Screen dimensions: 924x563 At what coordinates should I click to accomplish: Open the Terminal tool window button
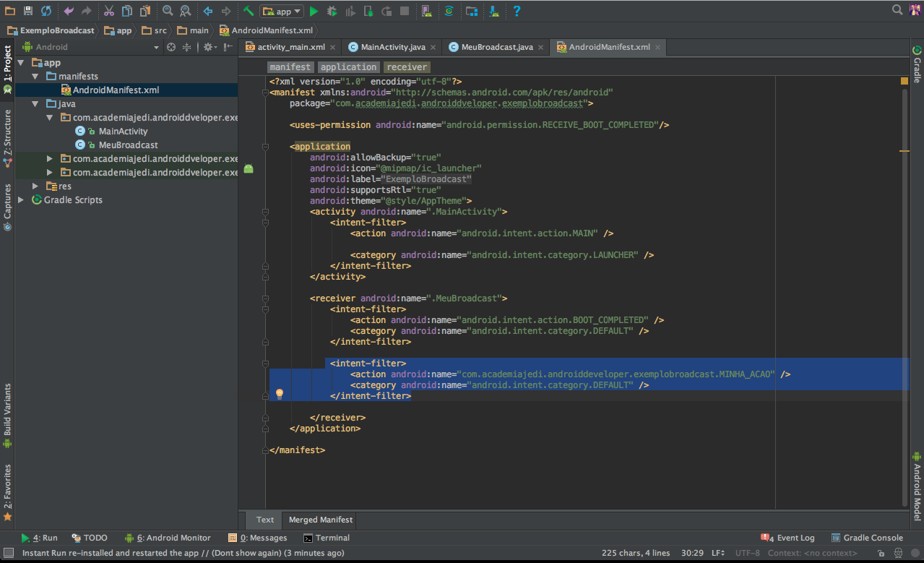click(x=332, y=538)
